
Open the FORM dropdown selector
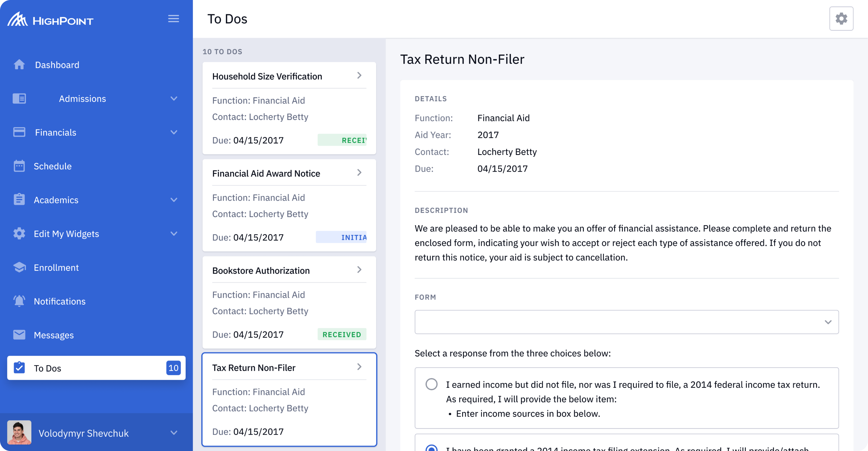(x=626, y=322)
